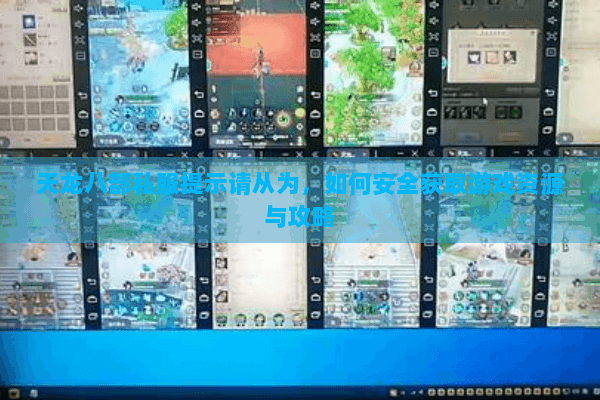The height and width of the screenshot is (400, 600).
Task: Open recent apps on the green forest emulator sidebar
Action: tap(432, 131)
